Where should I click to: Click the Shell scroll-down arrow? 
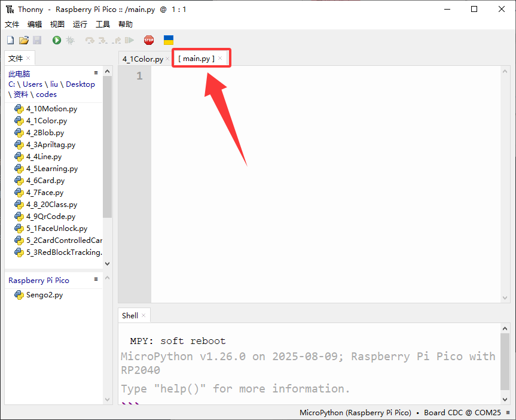point(505,399)
